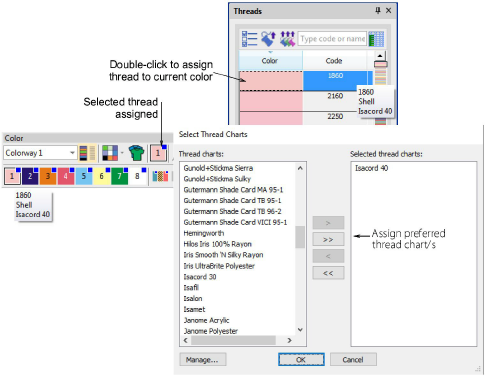Click the Cancel button
This screenshot has height=388, width=485.
pos(353,360)
